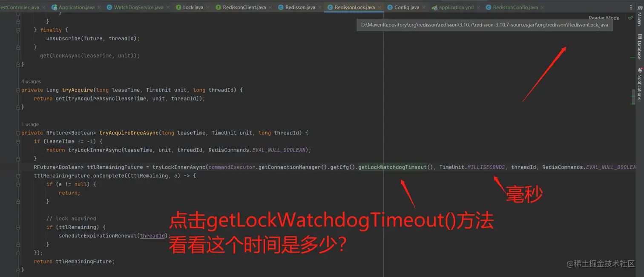This screenshot has width=644, height=277.
Task: Close the Redisson.java tab
Action: point(320,8)
